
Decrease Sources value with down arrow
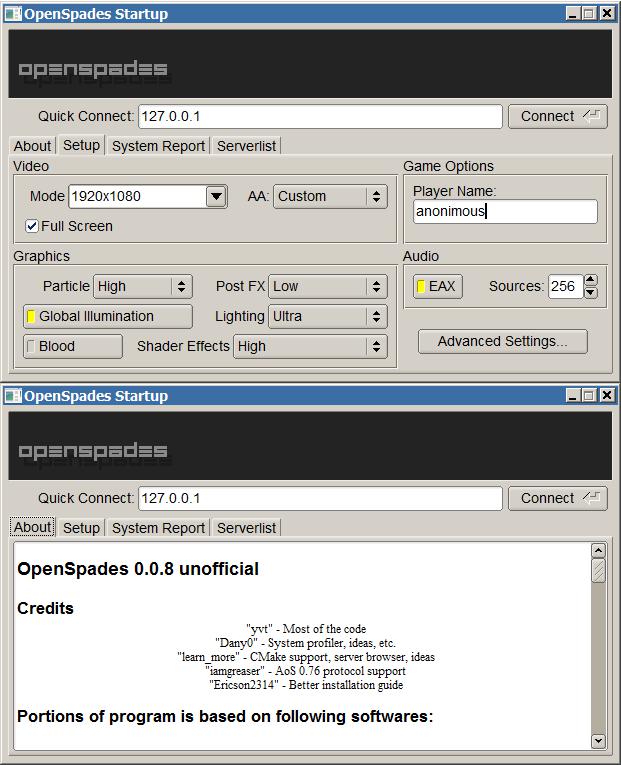coord(590,292)
